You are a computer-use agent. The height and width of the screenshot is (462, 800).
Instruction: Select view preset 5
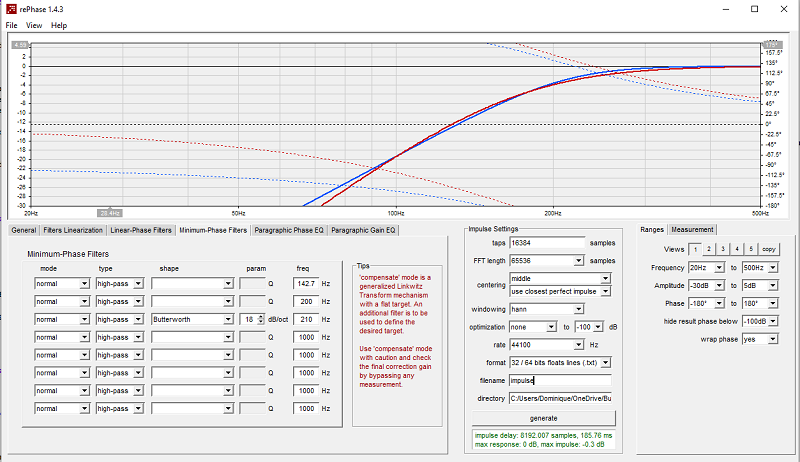pos(751,249)
